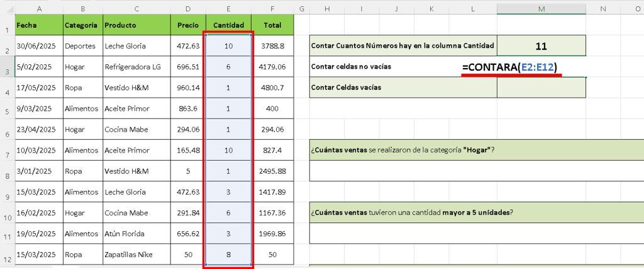Viewport: 644px width, 269px height.
Task: Select the Deportes category cell
Action: tap(82, 46)
